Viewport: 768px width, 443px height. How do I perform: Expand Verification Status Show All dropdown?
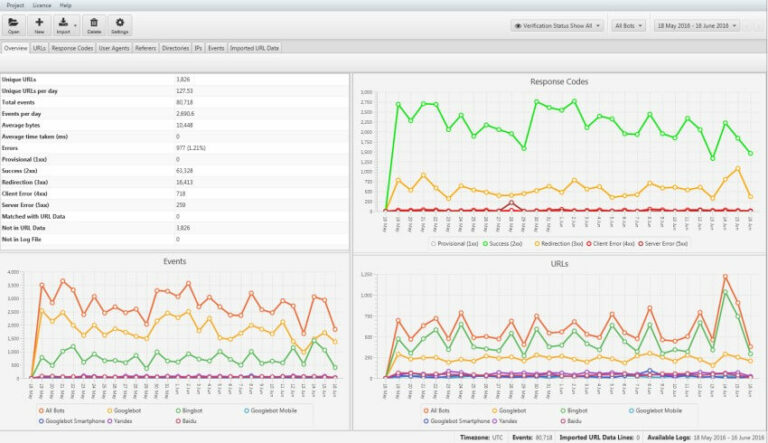(x=557, y=25)
